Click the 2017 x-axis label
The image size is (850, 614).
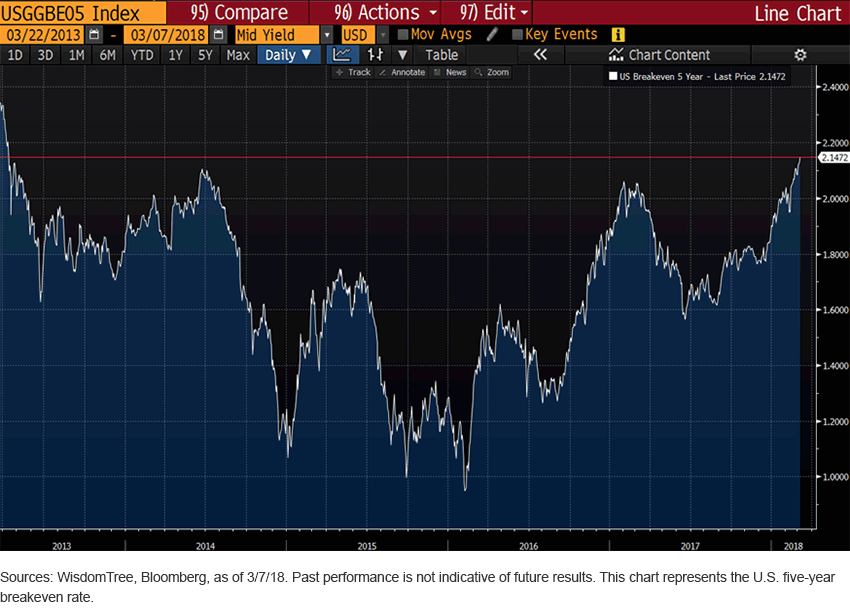tap(690, 546)
